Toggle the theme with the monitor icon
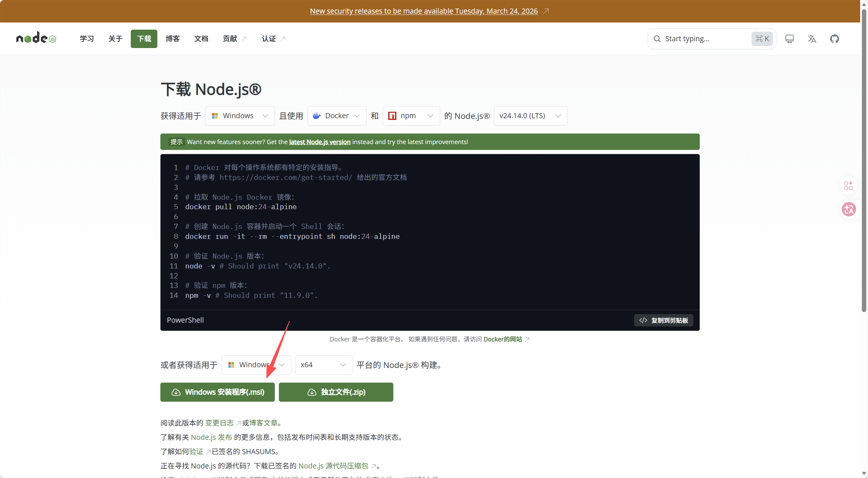868x478 pixels. [789, 39]
